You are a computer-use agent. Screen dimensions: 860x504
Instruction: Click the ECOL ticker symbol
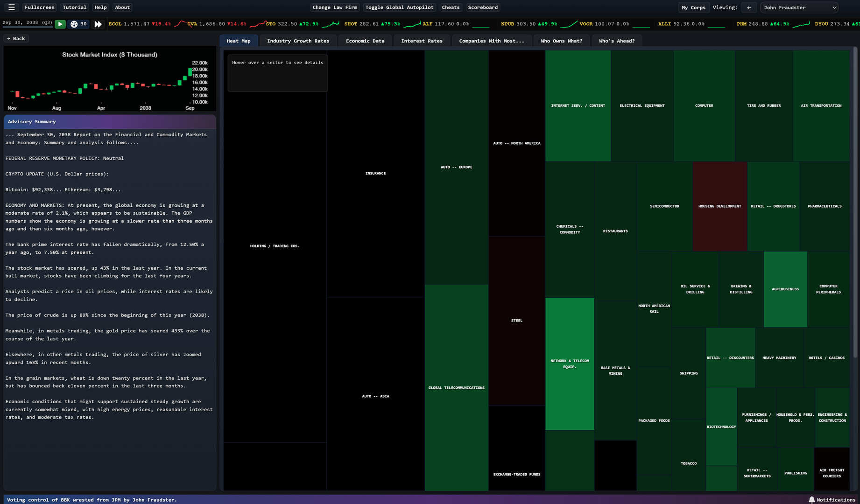(115, 24)
